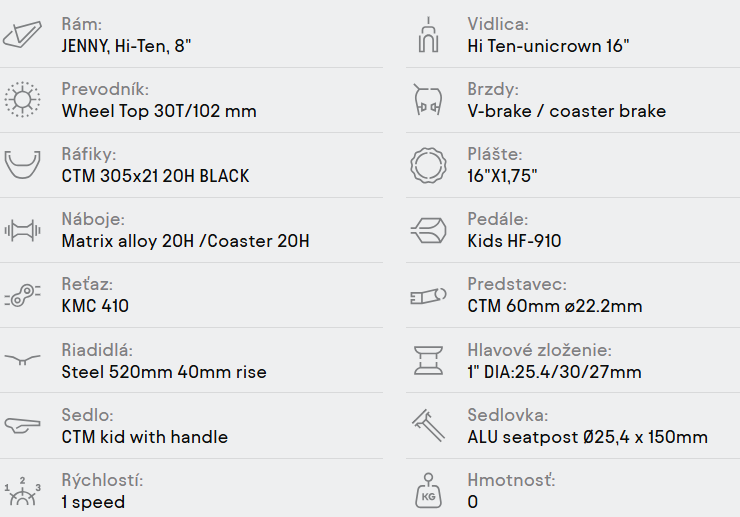Click the gear speed icon beside Rýchlostí

pos(21,492)
